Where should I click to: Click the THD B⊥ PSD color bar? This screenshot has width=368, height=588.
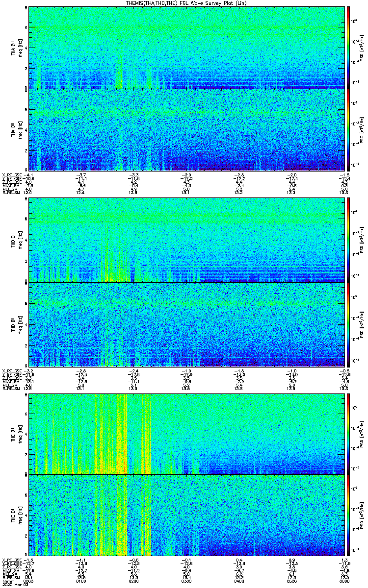(x=348, y=240)
